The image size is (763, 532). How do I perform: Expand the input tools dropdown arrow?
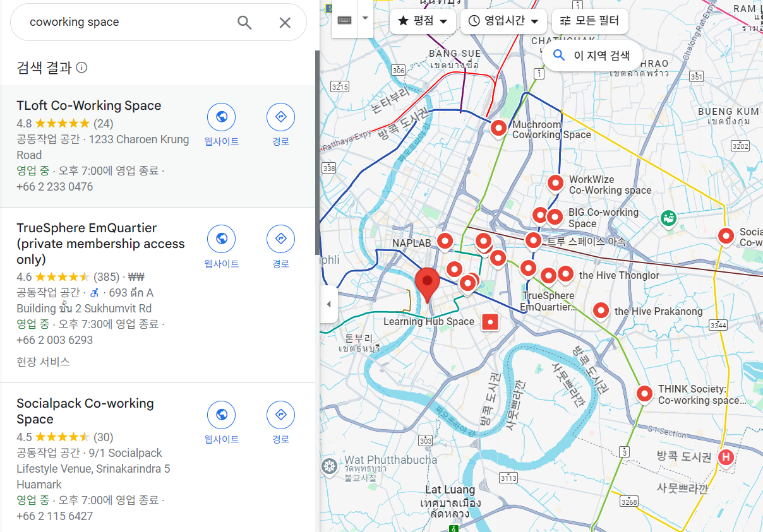[x=365, y=18]
